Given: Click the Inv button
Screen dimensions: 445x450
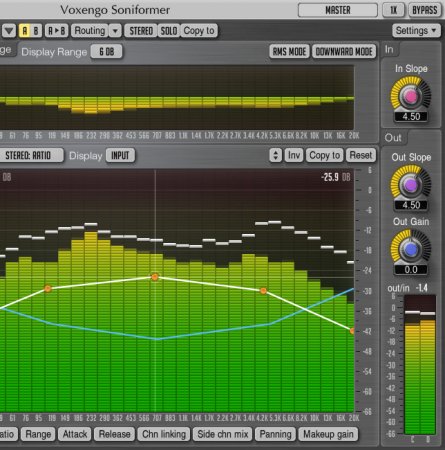Looking at the screenshot, I should 294,155.
